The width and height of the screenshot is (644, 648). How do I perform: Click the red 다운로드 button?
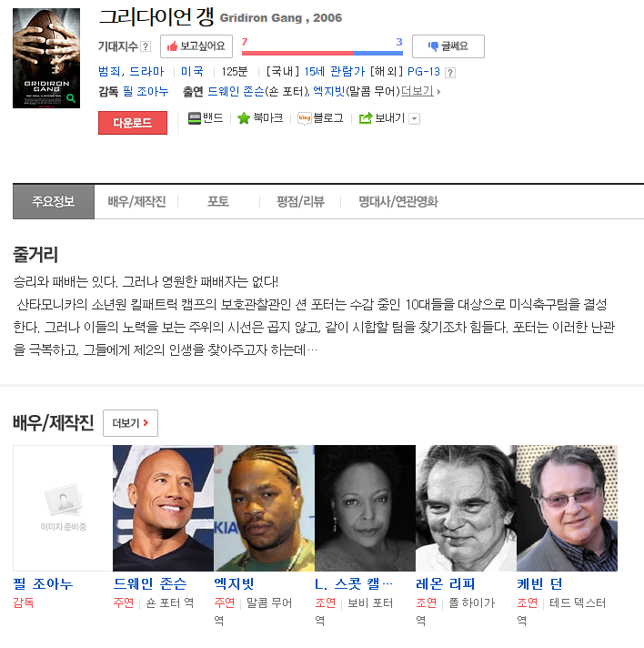click(133, 123)
